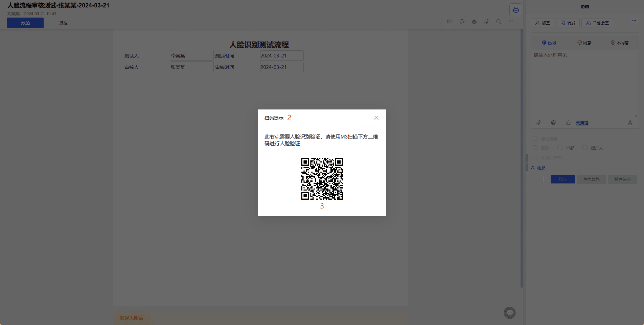Select the 已阅 opinion option
The image size is (644, 325).
(549, 43)
